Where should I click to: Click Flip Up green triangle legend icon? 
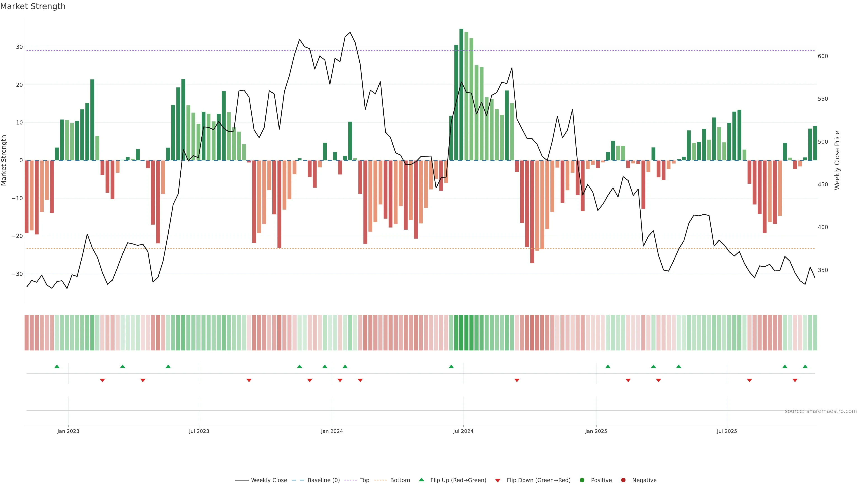click(421, 480)
